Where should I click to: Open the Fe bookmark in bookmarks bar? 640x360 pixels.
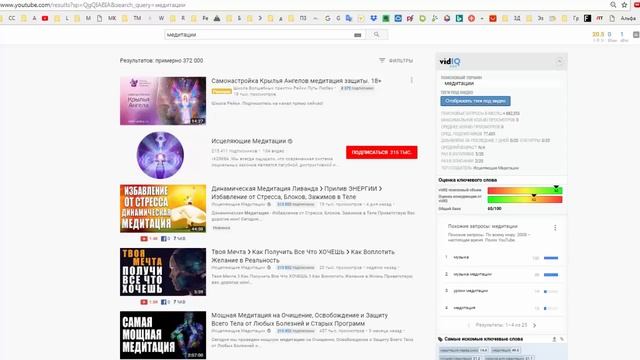[x=205, y=18]
